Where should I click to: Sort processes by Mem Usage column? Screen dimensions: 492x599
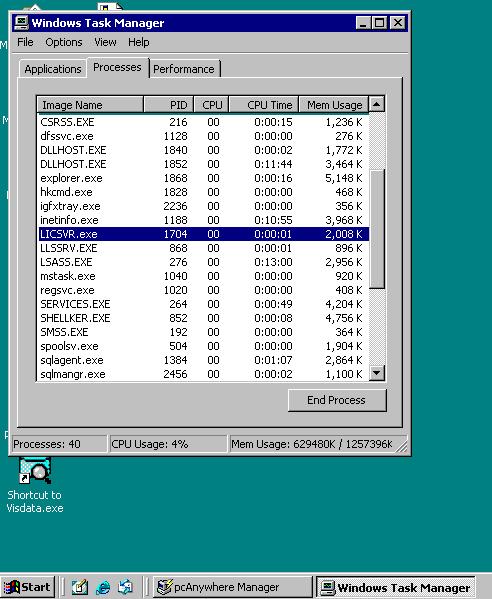[333, 105]
